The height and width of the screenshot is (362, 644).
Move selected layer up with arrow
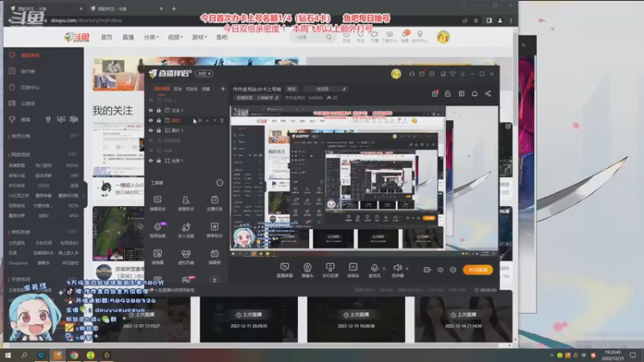pos(207,120)
